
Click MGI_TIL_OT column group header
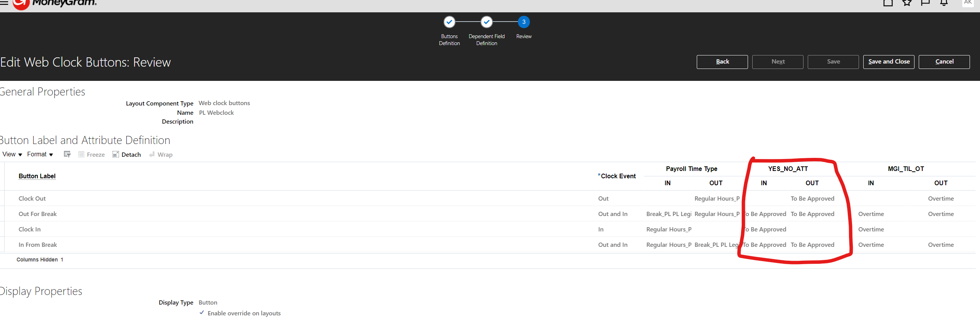tap(906, 169)
